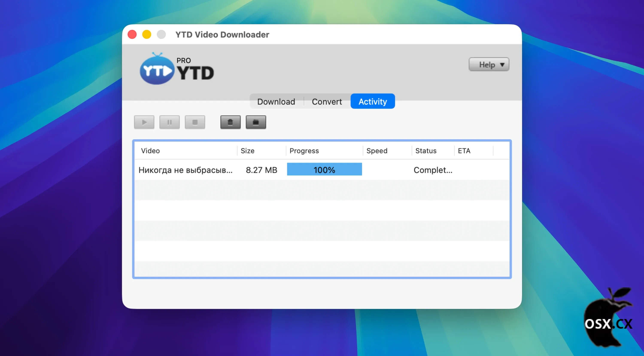Select the Activity tab

372,101
